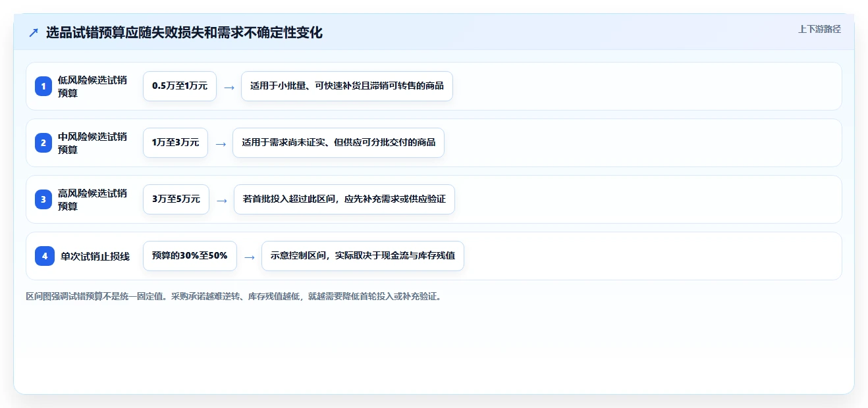868x408 pixels.
Task: Click the 0.5万至1万元 value box
Action: [180, 86]
